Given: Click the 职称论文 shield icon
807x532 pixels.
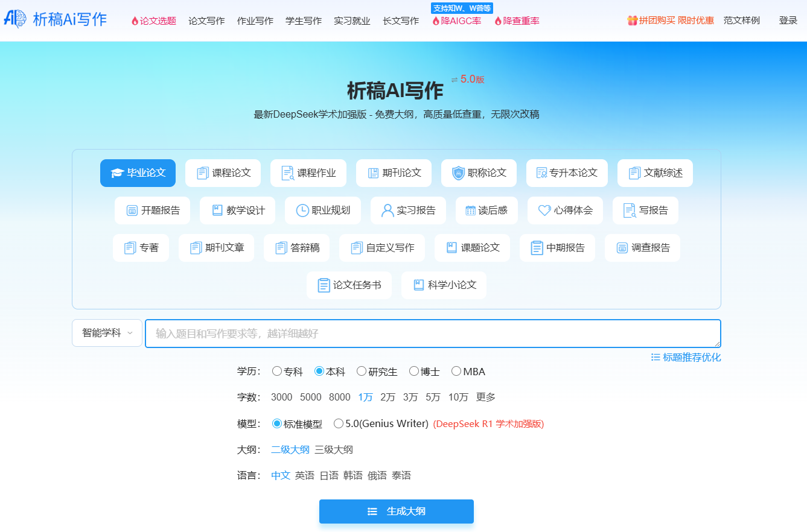Looking at the screenshot, I should pyautogui.click(x=458, y=173).
